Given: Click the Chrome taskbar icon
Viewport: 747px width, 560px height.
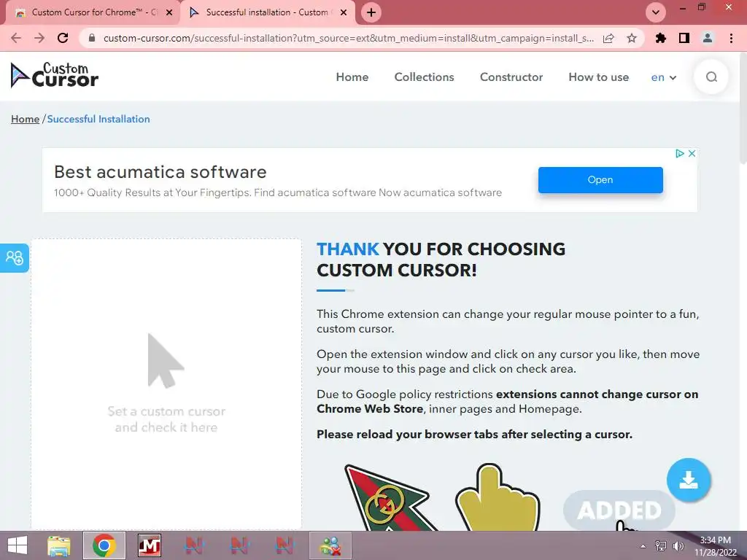Looking at the screenshot, I should coord(104,545).
